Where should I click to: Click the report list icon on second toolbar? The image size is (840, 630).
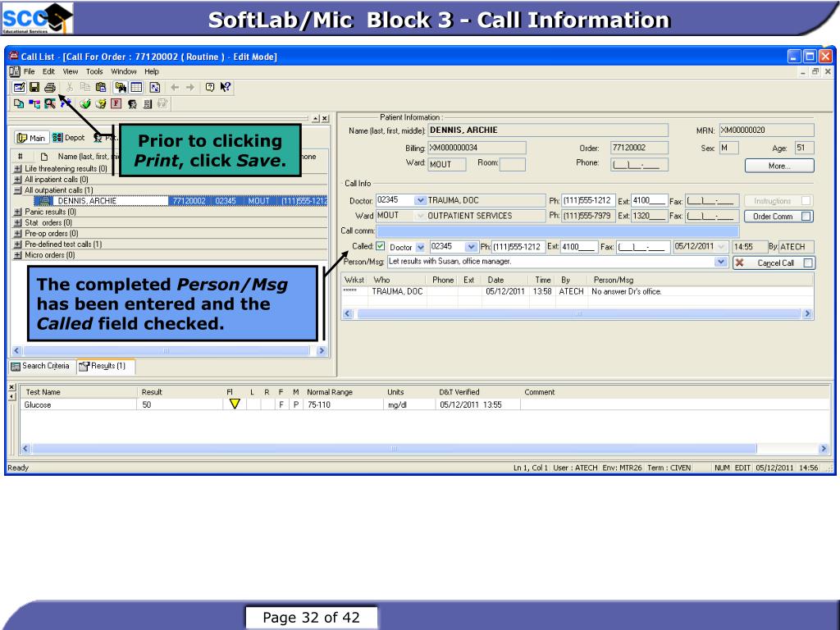[x=148, y=103]
